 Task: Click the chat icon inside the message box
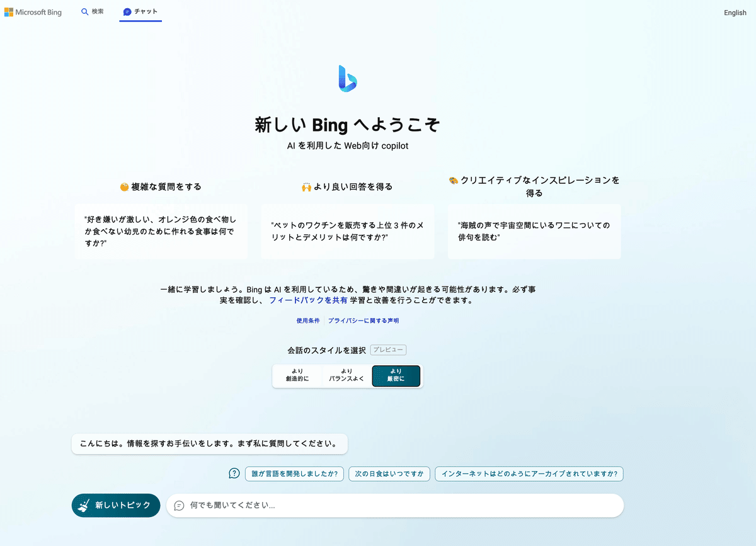[x=179, y=505]
